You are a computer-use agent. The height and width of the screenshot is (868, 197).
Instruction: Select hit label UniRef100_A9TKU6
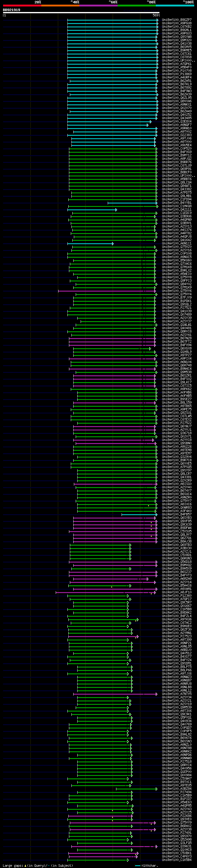[x=177, y=619]
